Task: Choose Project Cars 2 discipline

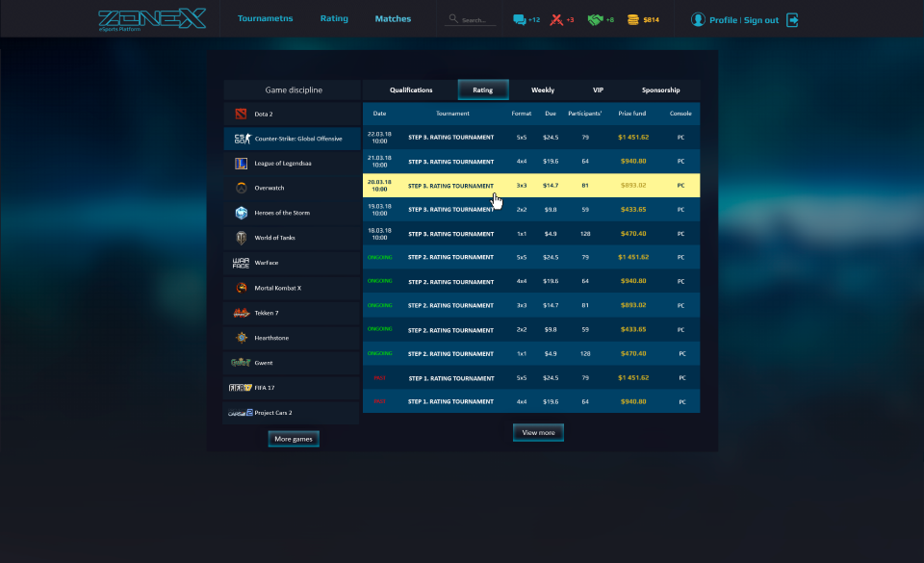Action: [x=293, y=413]
